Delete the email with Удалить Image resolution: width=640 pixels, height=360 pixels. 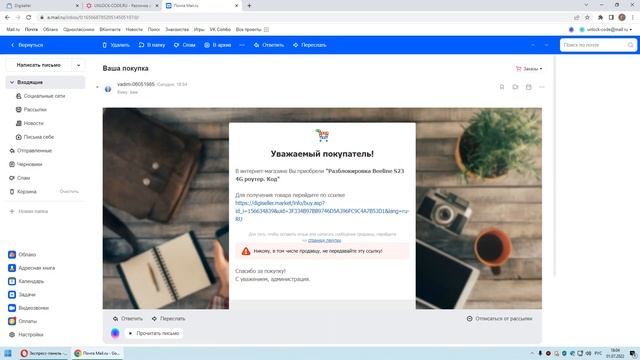pos(116,45)
